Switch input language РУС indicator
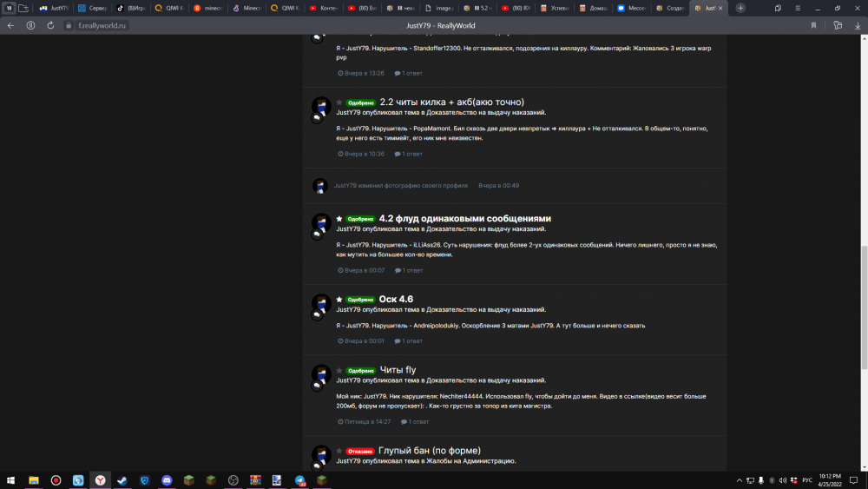This screenshot has height=489, width=868. click(807, 480)
